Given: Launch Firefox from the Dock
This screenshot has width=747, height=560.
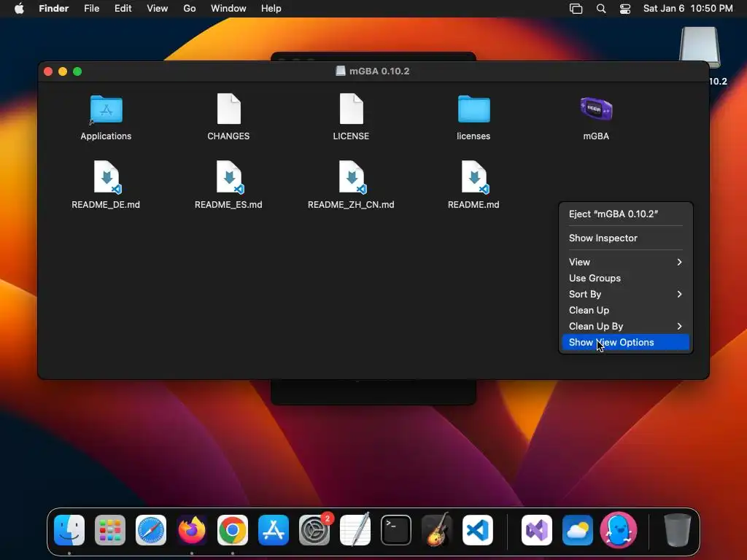Looking at the screenshot, I should tap(192, 530).
